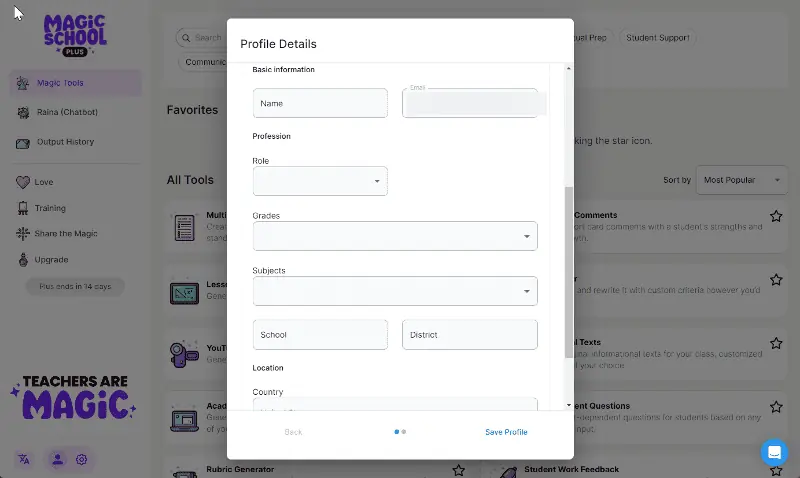Click the Upgrade icon in sidebar
Image resolution: width=800 pixels, height=478 pixels.
[23, 260]
